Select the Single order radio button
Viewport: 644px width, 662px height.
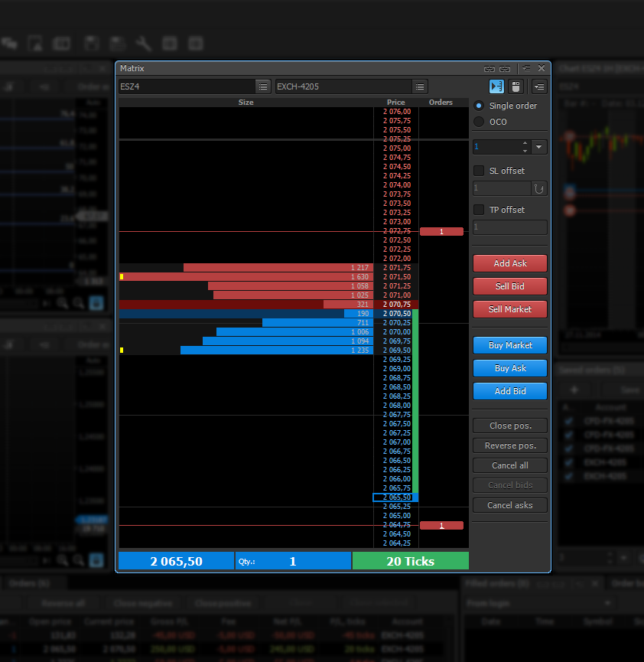pos(480,106)
